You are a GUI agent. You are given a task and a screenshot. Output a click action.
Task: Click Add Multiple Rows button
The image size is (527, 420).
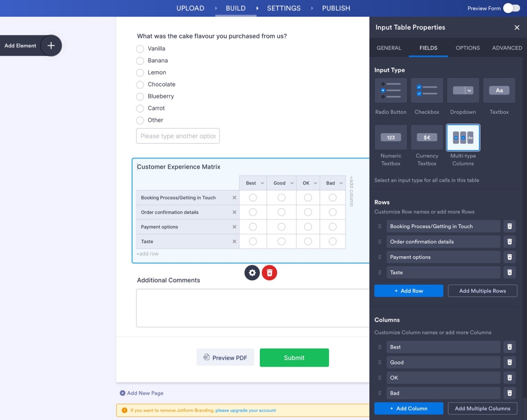coord(483,291)
